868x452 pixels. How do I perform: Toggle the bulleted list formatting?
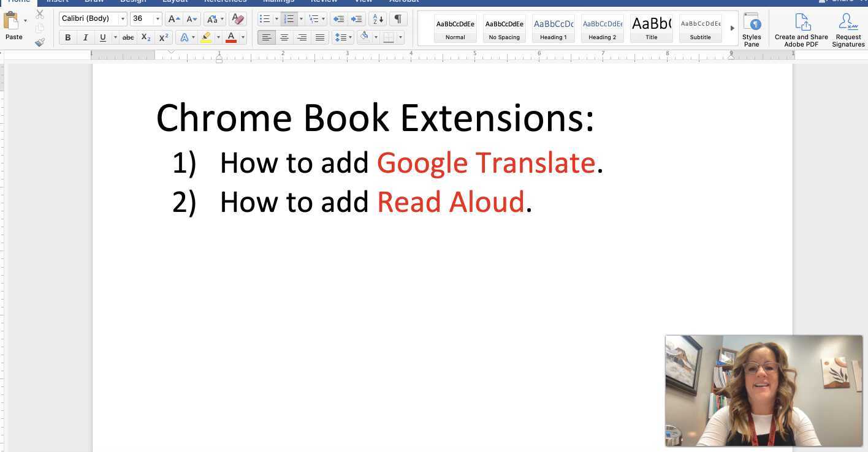[266, 18]
